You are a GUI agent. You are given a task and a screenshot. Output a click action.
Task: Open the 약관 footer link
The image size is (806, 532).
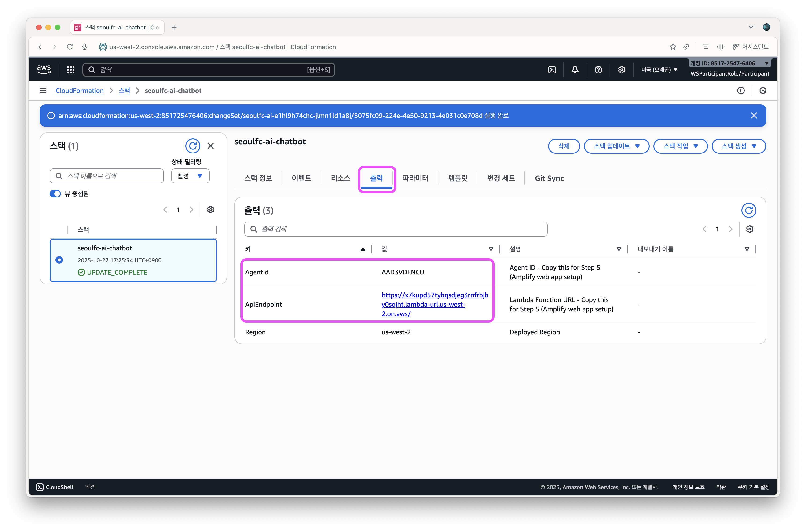(721, 487)
